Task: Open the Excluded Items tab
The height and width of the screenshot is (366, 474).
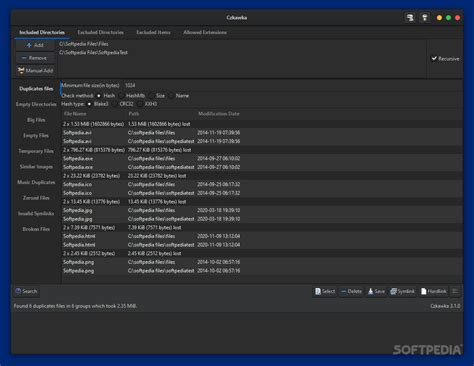Action: [153, 32]
